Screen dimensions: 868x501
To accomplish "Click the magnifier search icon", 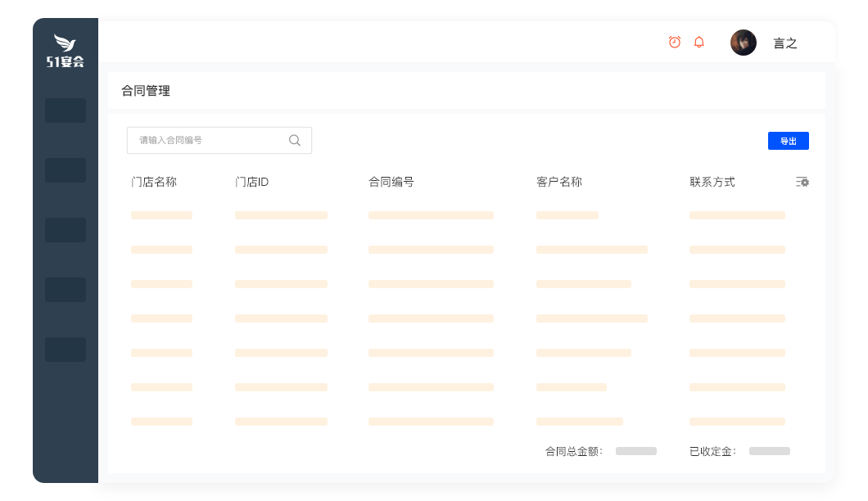I will (295, 140).
